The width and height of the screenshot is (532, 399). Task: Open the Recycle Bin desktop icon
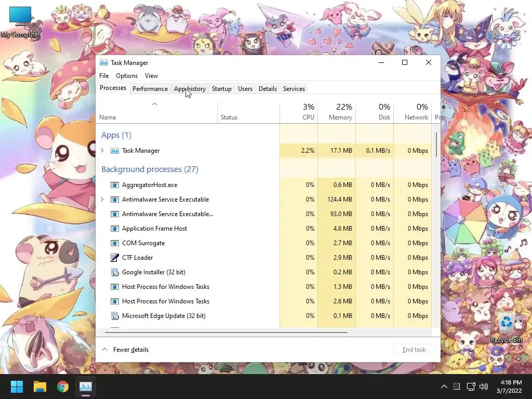(506, 327)
